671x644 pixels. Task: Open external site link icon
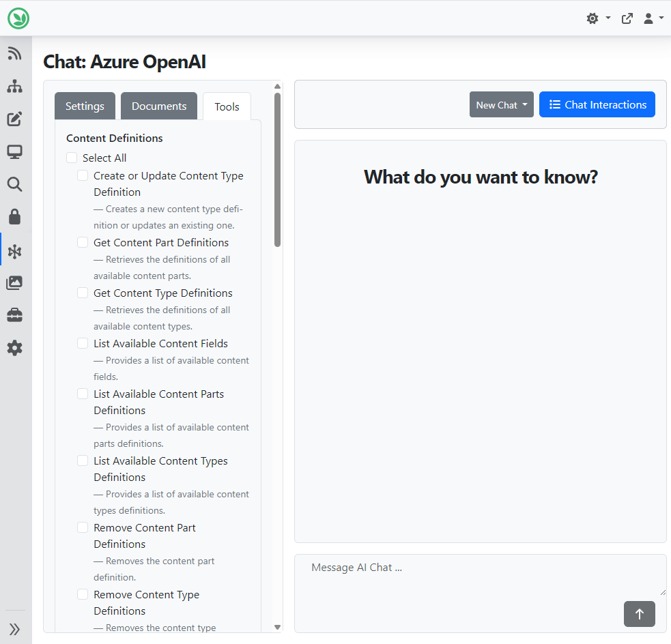point(627,18)
